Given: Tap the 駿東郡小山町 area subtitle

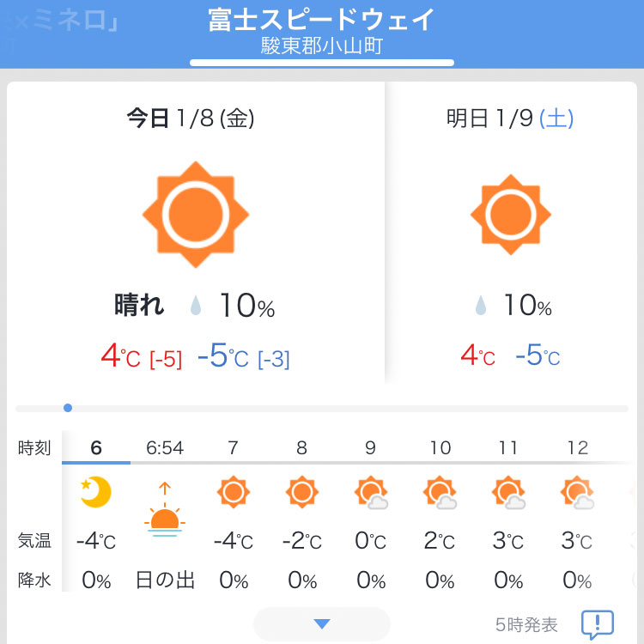Looking at the screenshot, I should (x=322, y=46).
